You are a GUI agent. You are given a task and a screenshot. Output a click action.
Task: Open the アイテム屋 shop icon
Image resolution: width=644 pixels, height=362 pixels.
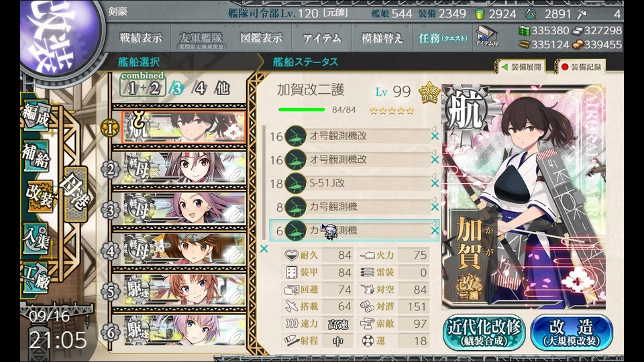[x=487, y=36]
